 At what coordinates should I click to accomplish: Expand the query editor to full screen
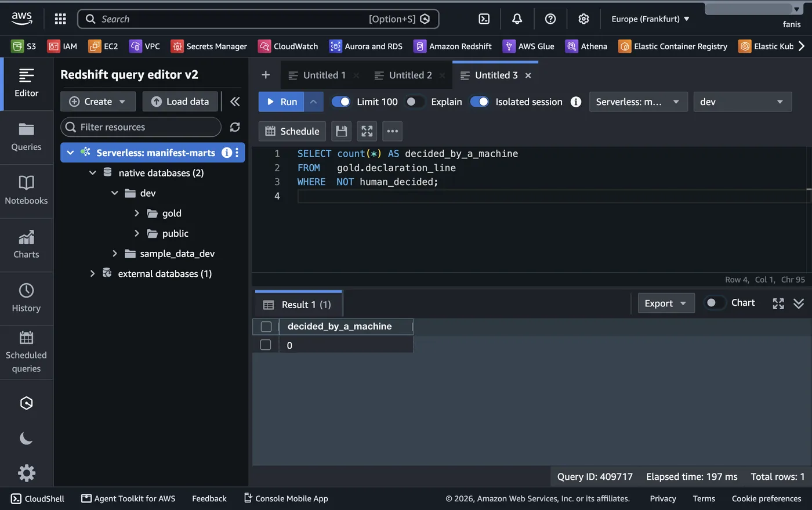[367, 131]
